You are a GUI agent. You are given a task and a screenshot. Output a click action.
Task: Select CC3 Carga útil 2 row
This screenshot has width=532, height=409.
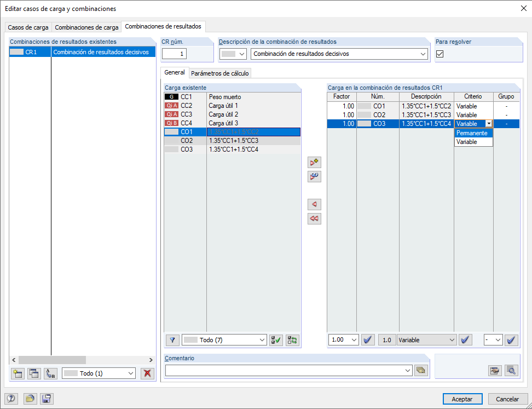232,114
